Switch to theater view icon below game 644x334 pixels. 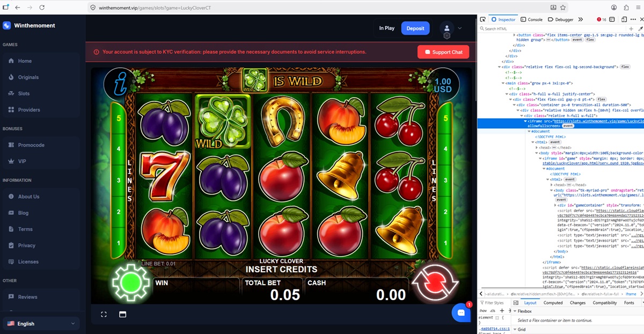click(x=122, y=314)
